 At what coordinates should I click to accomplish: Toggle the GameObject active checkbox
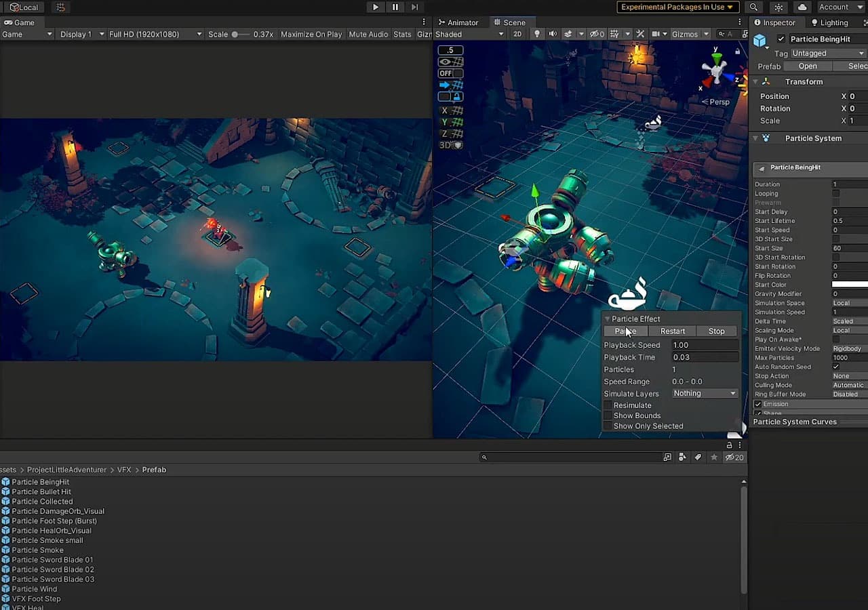(781, 39)
